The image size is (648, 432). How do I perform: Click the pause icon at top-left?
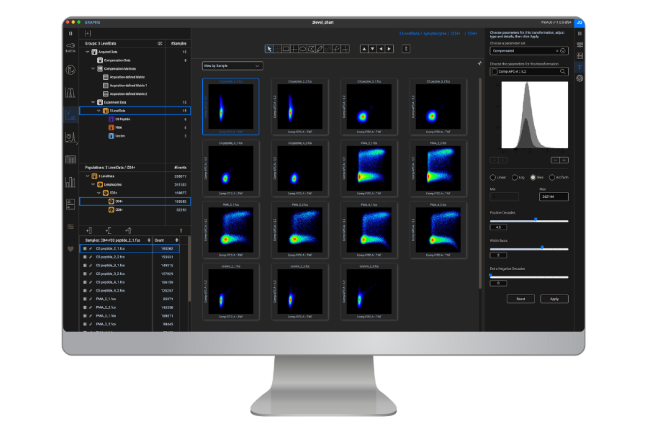[x=70, y=33]
